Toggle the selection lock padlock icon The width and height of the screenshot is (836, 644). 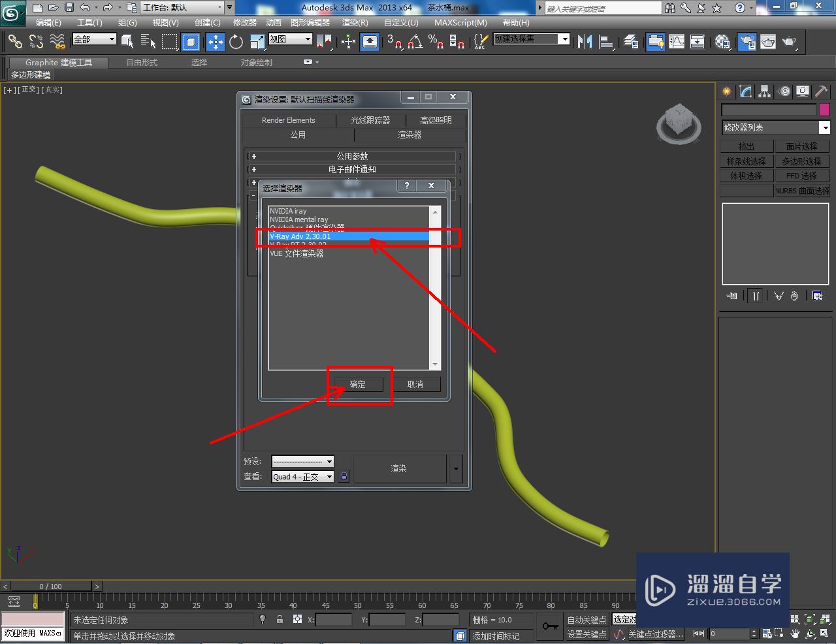point(280,619)
